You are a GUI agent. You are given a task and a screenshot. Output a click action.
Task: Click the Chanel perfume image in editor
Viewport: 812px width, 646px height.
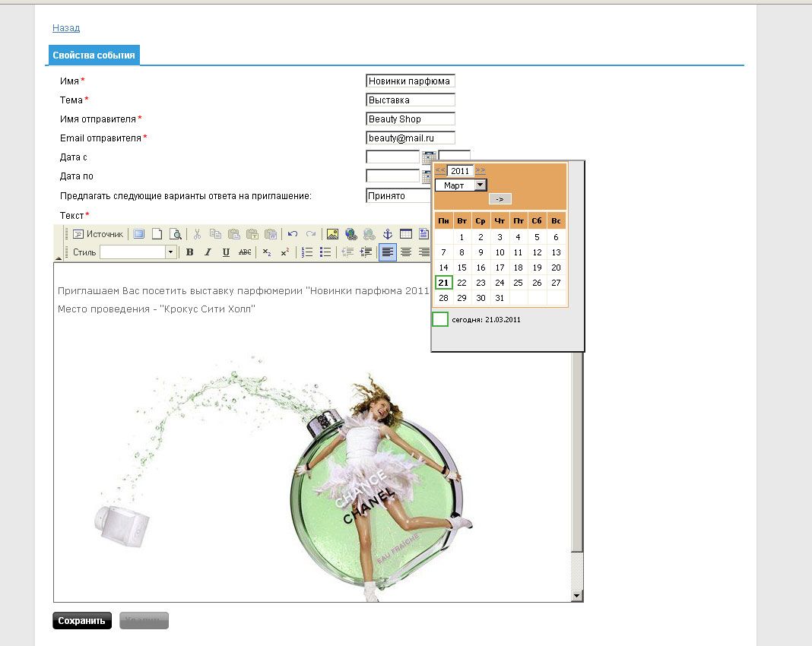(283, 477)
